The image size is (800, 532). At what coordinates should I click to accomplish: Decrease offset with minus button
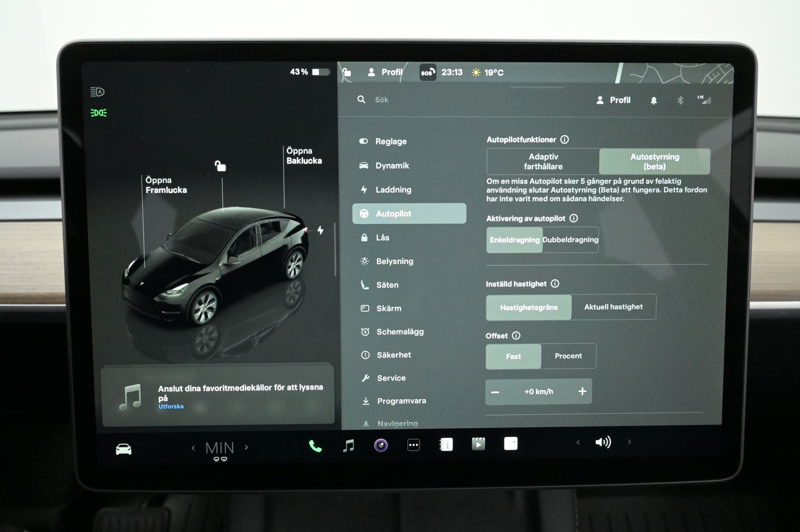tap(495, 392)
